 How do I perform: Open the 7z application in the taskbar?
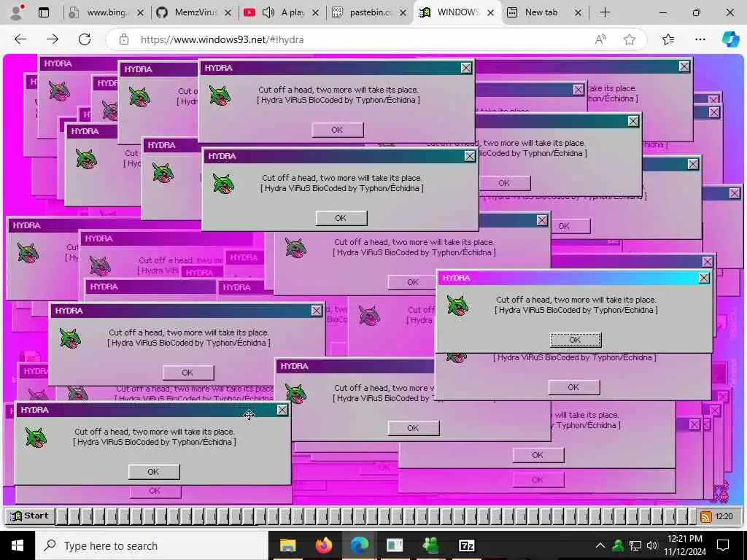click(466, 545)
